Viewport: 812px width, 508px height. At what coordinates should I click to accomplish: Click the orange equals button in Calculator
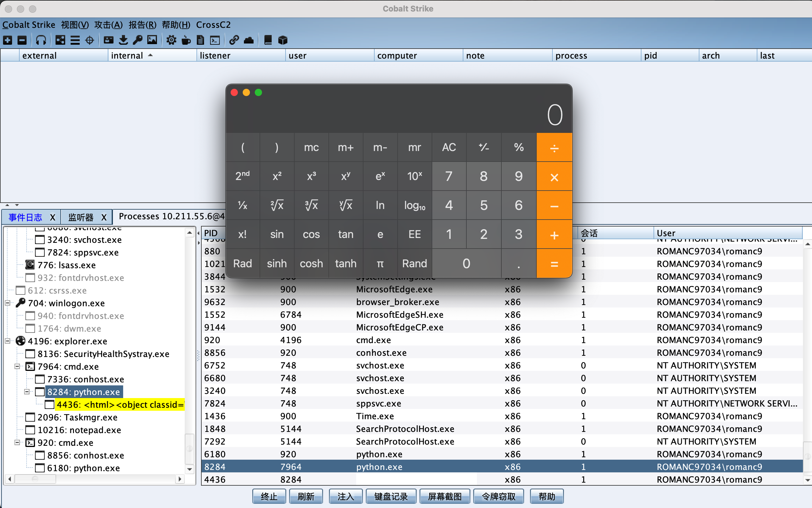click(554, 263)
